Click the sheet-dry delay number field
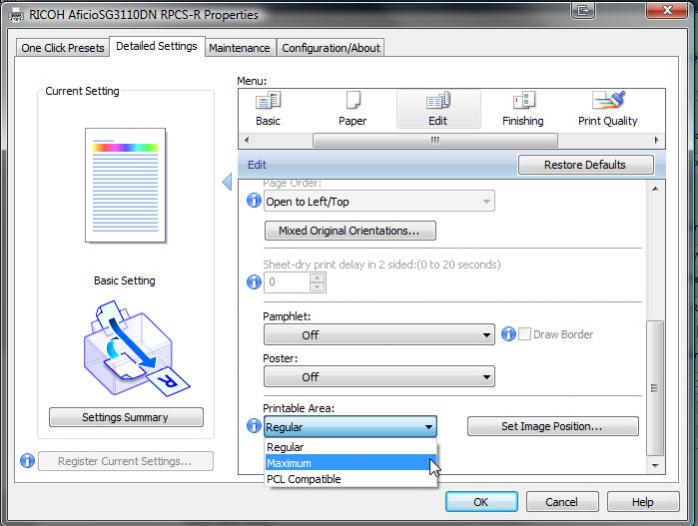This screenshot has width=698, height=526. (287, 282)
